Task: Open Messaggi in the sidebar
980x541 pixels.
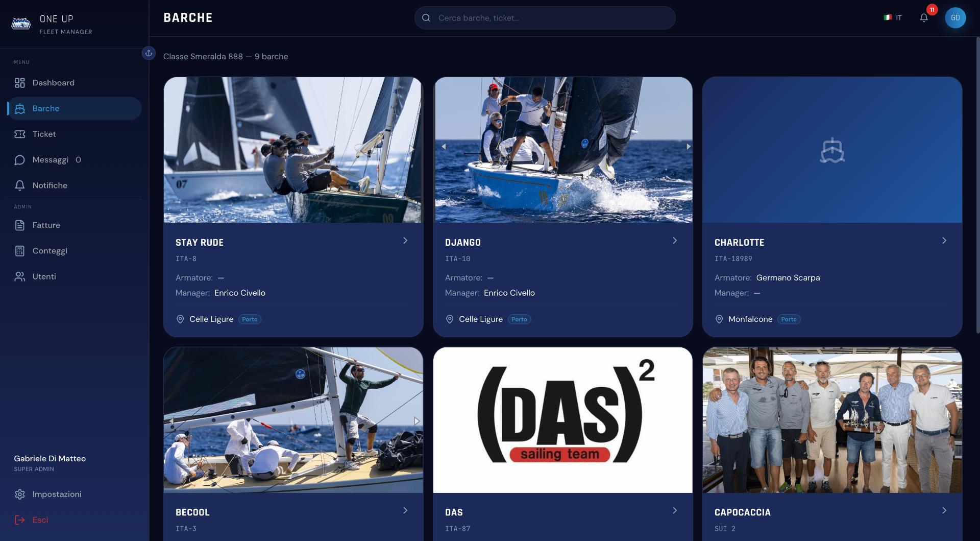Action: click(75, 160)
